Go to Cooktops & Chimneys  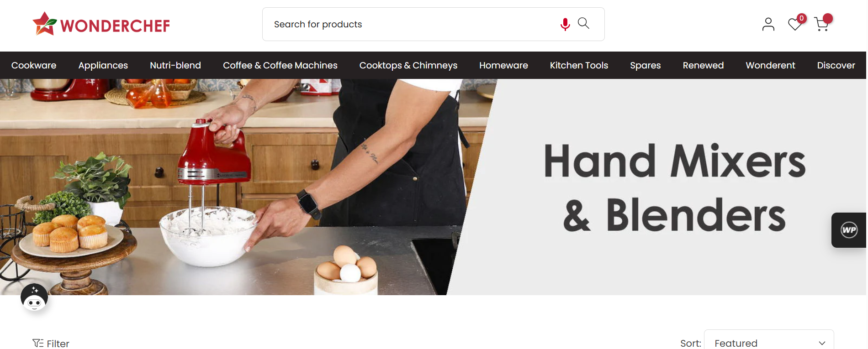408,65
